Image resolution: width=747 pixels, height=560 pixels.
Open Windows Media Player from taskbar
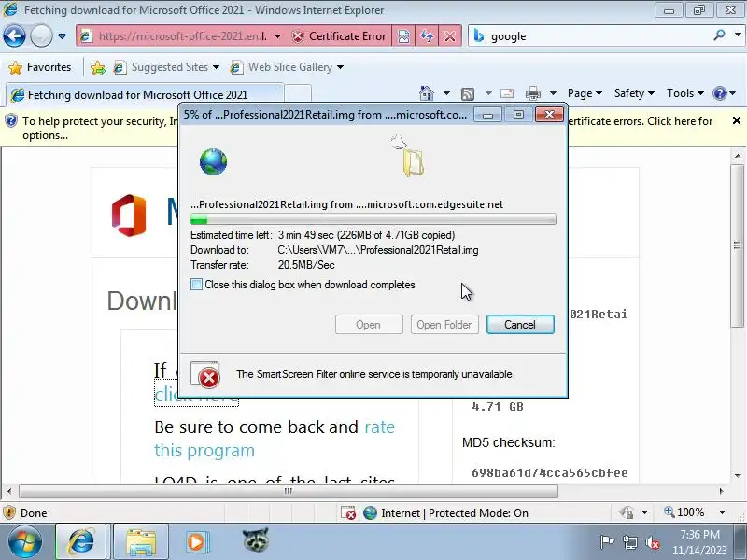196,542
